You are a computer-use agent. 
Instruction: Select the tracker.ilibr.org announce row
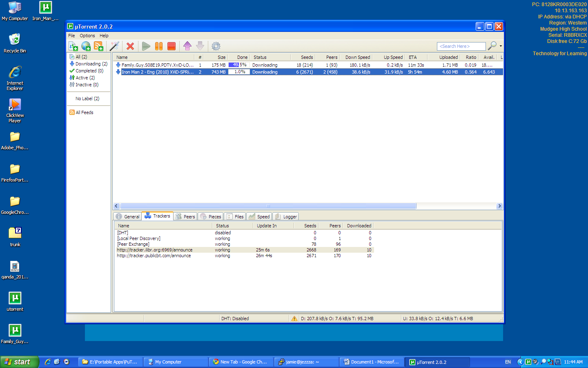coord(245,250)
